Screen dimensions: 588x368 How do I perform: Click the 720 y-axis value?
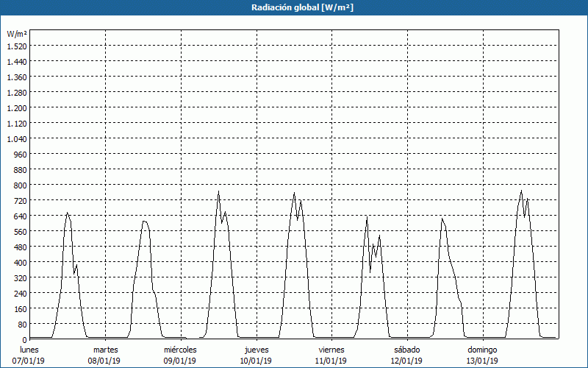[x=21, y=200]
